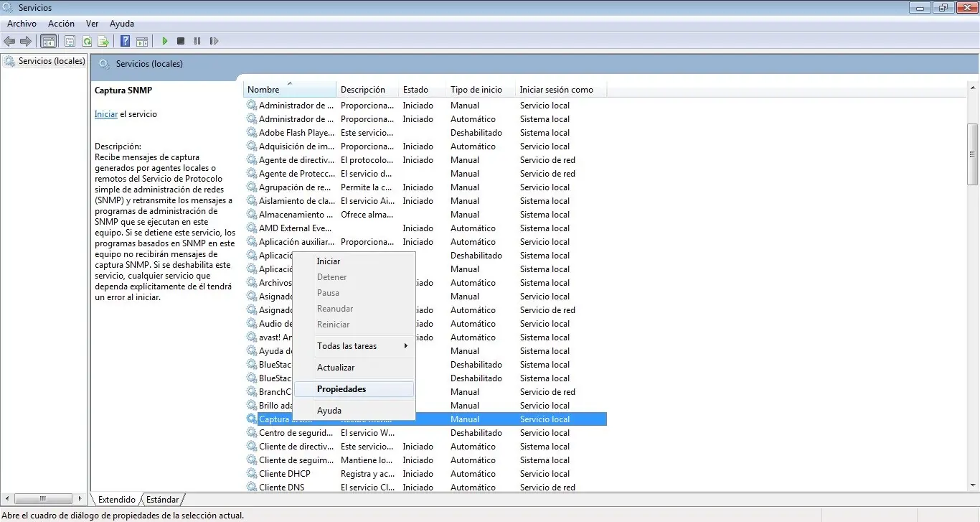980x522 pixels.
Task: Open the Ver menu
Action: pos(92,24)
